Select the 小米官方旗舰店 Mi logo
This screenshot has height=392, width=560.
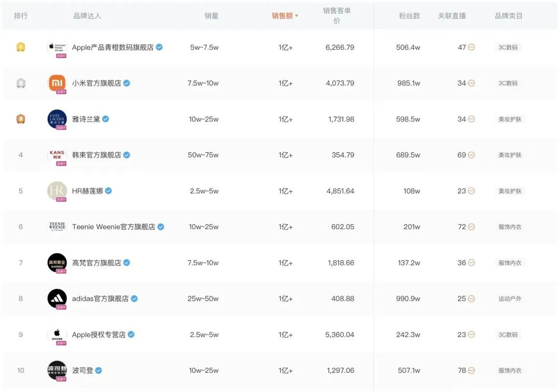[57, 83]
